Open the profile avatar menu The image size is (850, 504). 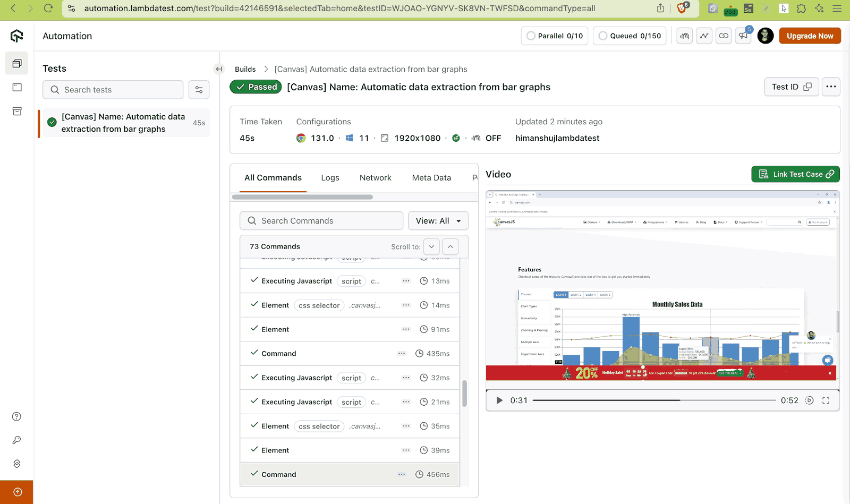pos(765,36)
